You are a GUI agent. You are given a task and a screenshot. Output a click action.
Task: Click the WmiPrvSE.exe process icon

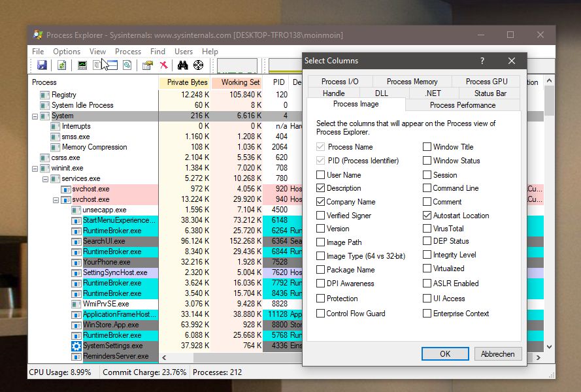click(76, 304)
